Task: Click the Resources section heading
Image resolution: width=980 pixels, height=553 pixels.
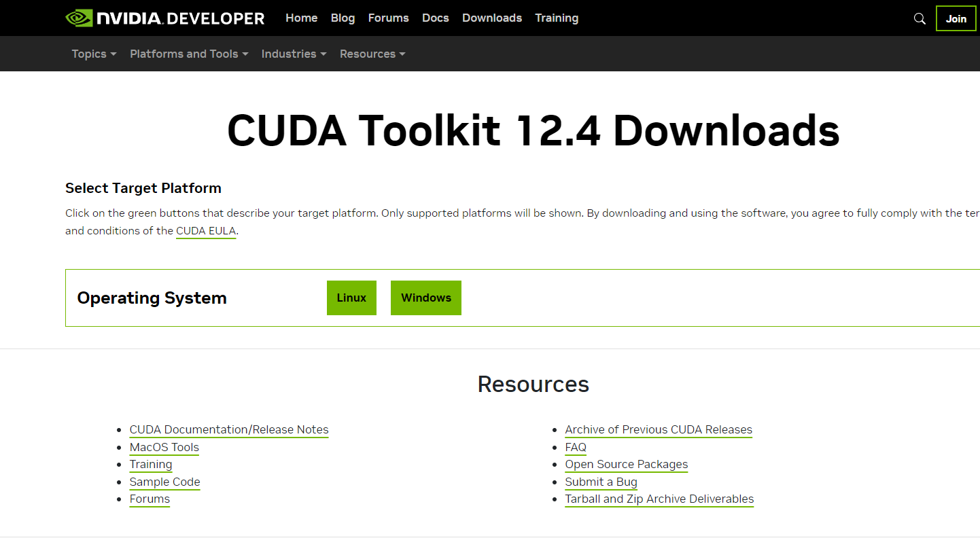Action: click(533, 384)
